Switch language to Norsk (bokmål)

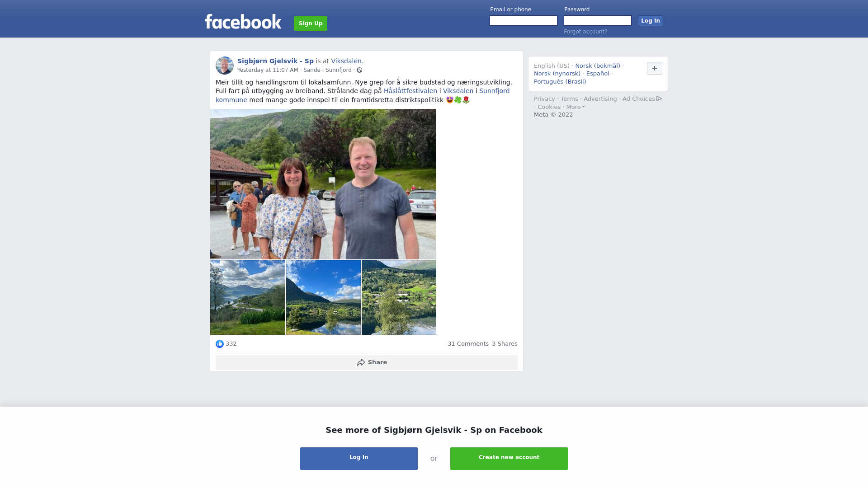(x=598, y=66)
